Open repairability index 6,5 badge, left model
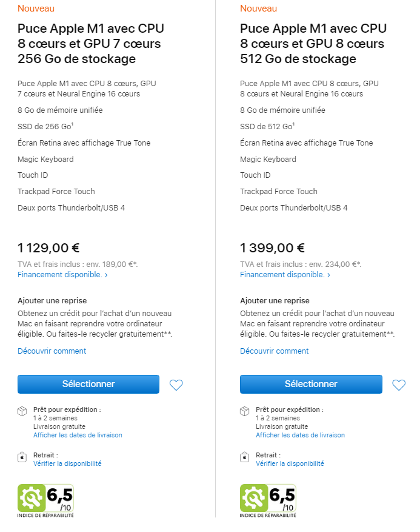Image resolution: width=420 pixels, height=532 pixels. click(x=45, y=500)
